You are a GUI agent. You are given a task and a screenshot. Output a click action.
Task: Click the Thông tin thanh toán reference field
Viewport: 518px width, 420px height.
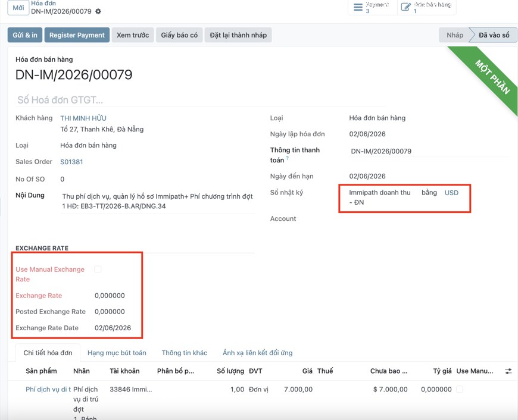429,151
